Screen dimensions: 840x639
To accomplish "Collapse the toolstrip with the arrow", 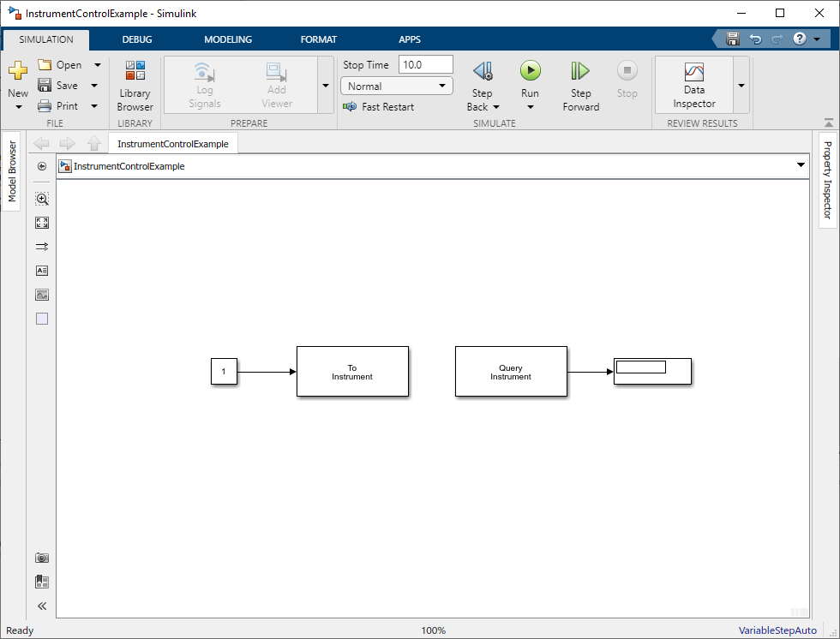I will (829, 123).
